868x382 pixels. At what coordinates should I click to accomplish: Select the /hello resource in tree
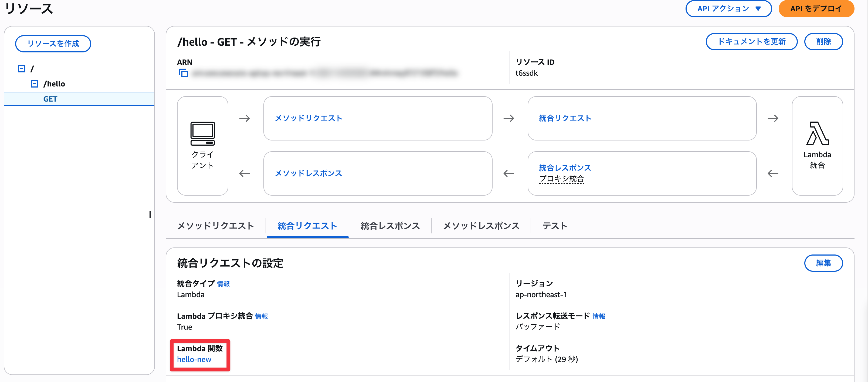(54, 84)
